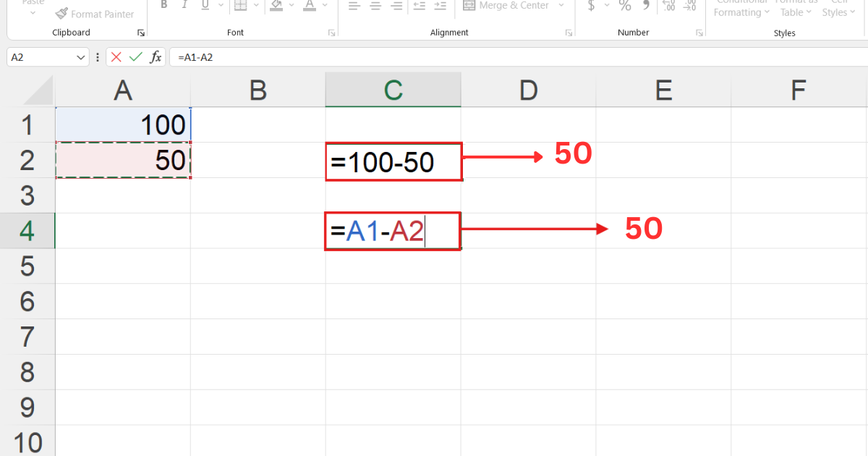Select the Format Painter icon
The image size is (868, 456).
point(63,13)
